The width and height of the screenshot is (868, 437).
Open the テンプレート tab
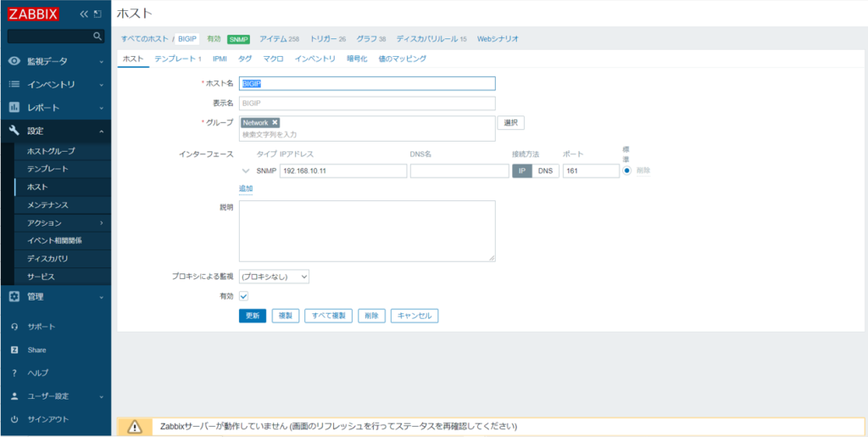[x=177, y=59]
